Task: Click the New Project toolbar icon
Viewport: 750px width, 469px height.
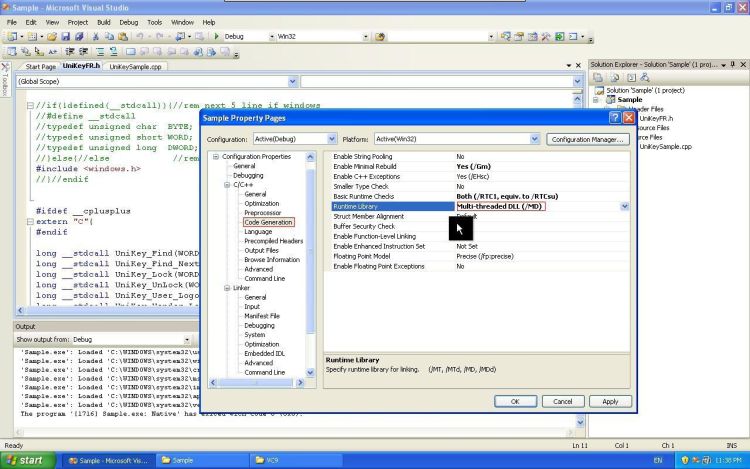Action: 12,36
